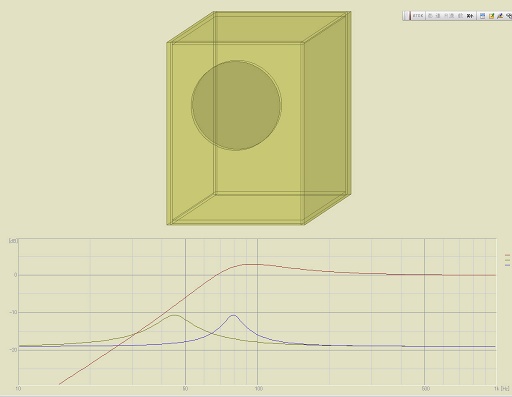Click the yellow note with green checkmark icon

tap(491, 16)
